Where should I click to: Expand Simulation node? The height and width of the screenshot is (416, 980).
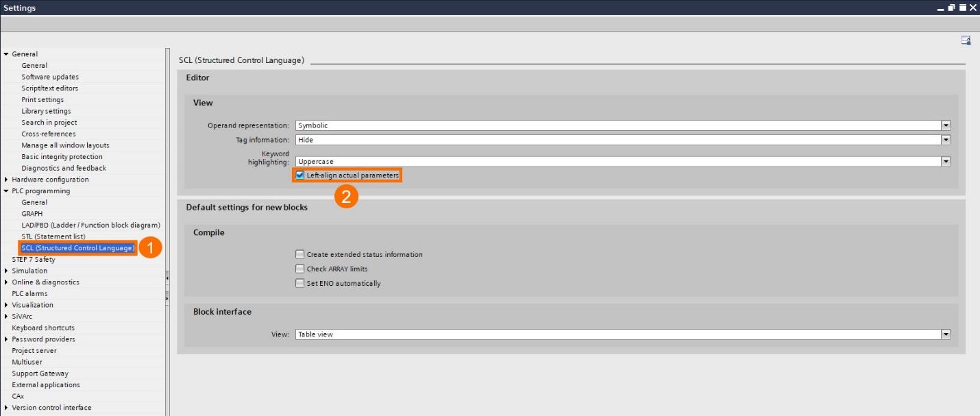(x=6, y=271)
